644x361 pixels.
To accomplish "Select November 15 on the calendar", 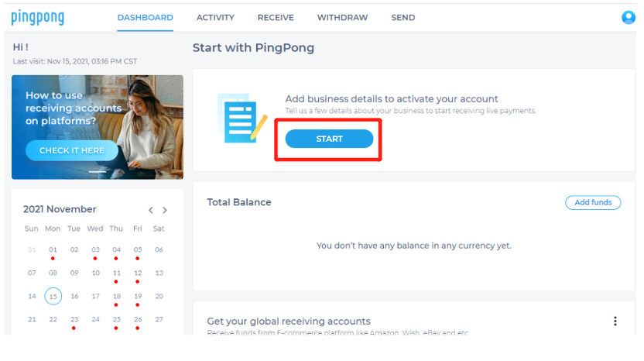I will pos(53,296).
